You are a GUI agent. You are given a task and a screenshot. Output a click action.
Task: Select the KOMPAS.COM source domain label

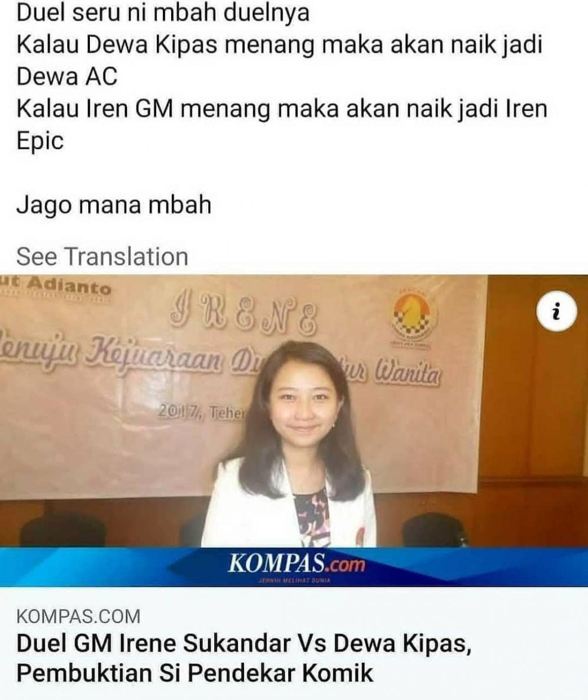point(78,616)
